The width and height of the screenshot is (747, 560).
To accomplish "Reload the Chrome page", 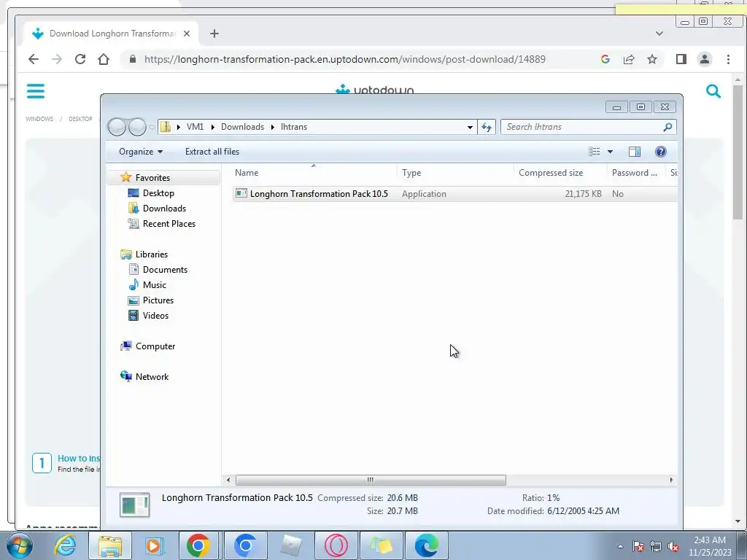I will click(x=80, y=59).
